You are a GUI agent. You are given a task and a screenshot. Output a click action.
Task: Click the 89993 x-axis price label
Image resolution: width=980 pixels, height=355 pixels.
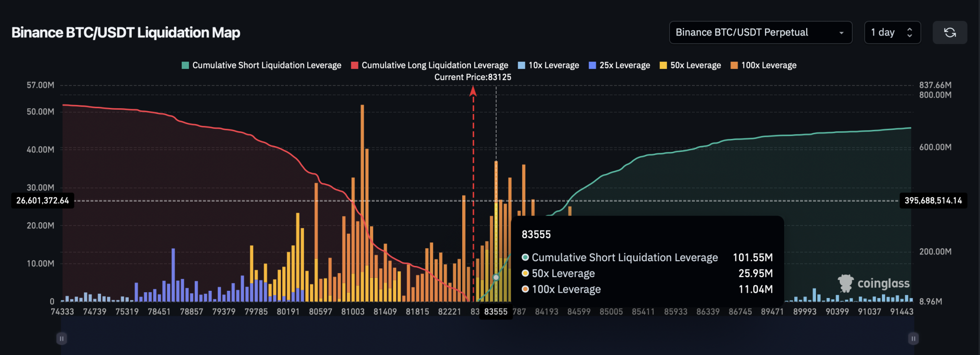[805, 312]
